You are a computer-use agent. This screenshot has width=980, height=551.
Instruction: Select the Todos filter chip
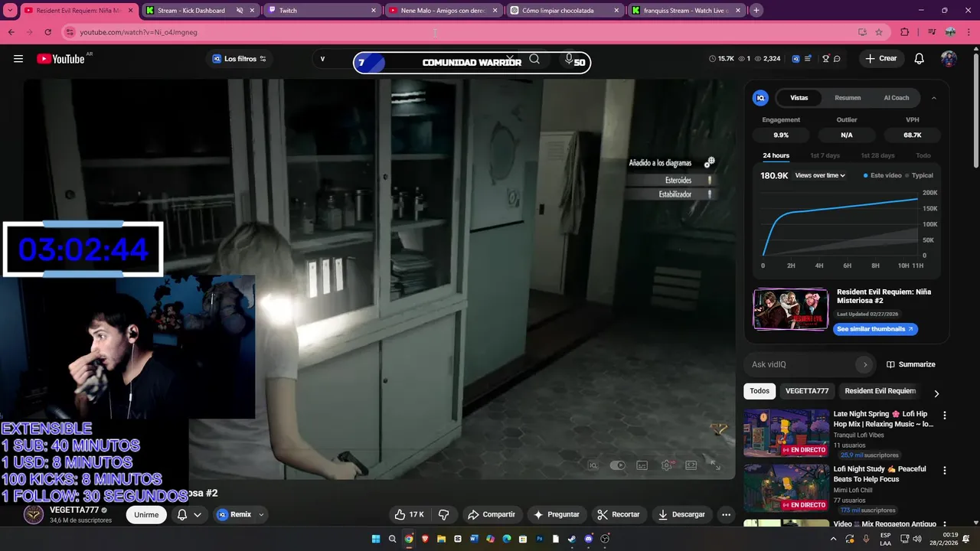click(759, 391)
